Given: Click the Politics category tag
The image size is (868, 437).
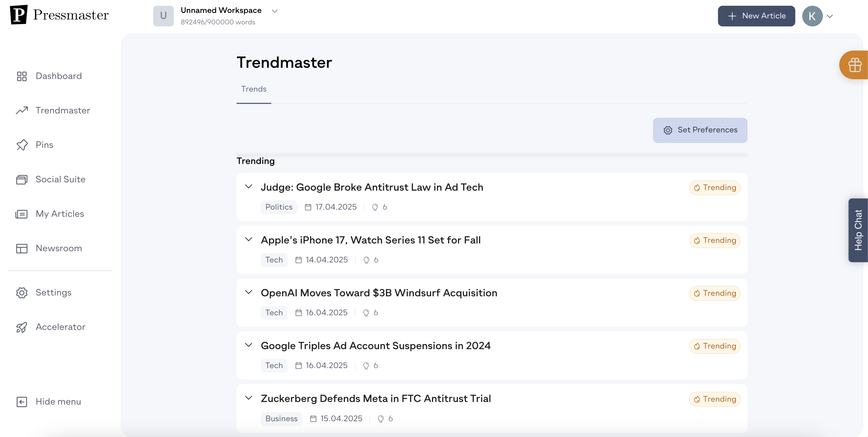Looking at the screenshot, I should [279, 207].
